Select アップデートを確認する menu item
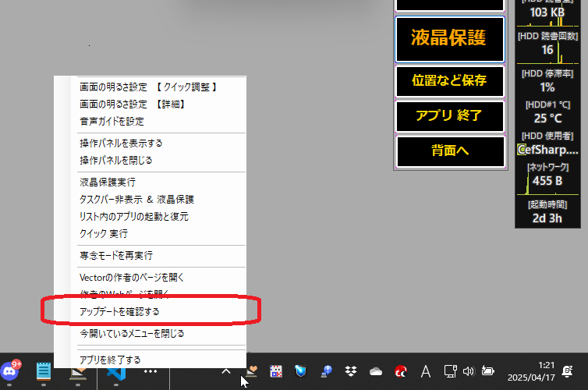Screen dimensions: 588x390 pyautogui.click(x=119, y=311)
